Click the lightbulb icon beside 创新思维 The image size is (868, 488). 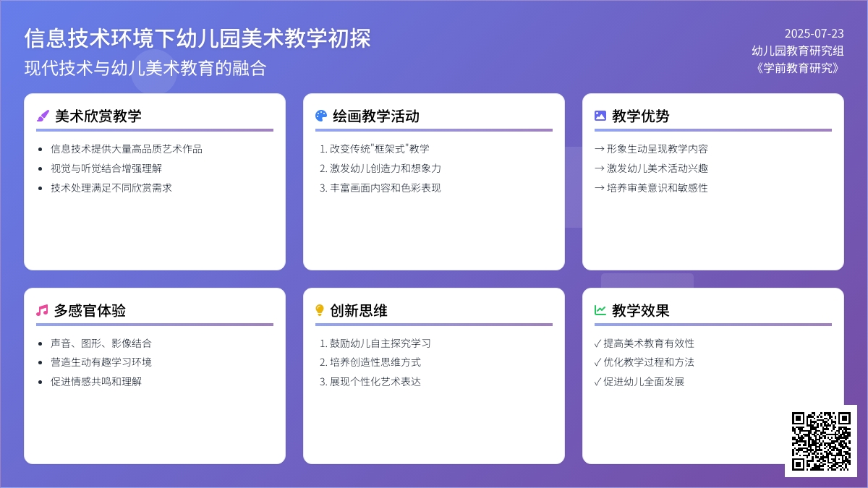(x=320, y=310)
